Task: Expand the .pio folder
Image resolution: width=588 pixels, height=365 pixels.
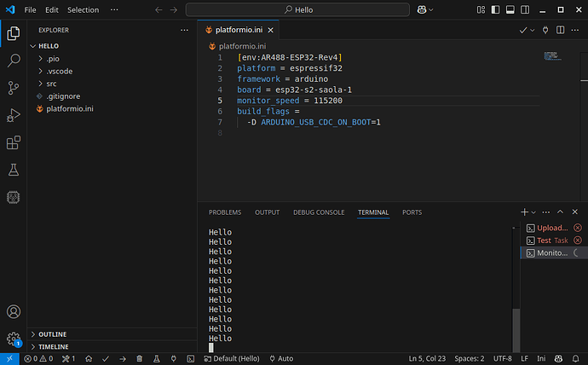Action: click(x=112, y=59)
